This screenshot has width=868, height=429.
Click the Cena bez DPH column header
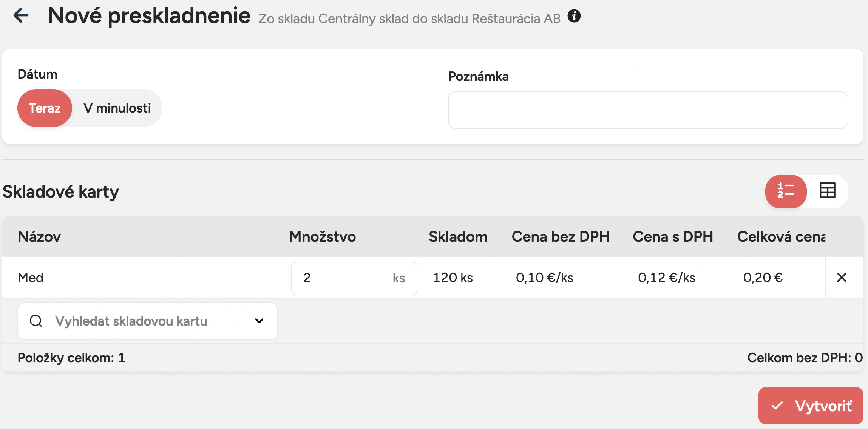pos(560,237)
